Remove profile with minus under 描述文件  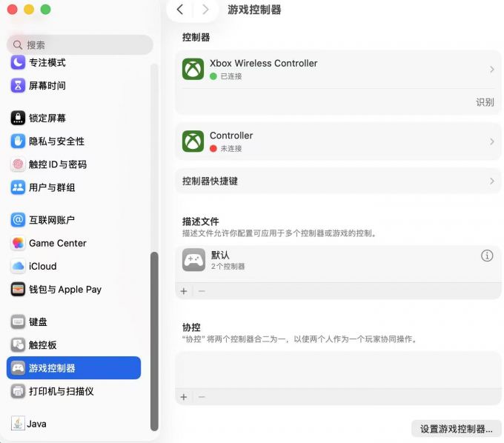pos(202,291)
